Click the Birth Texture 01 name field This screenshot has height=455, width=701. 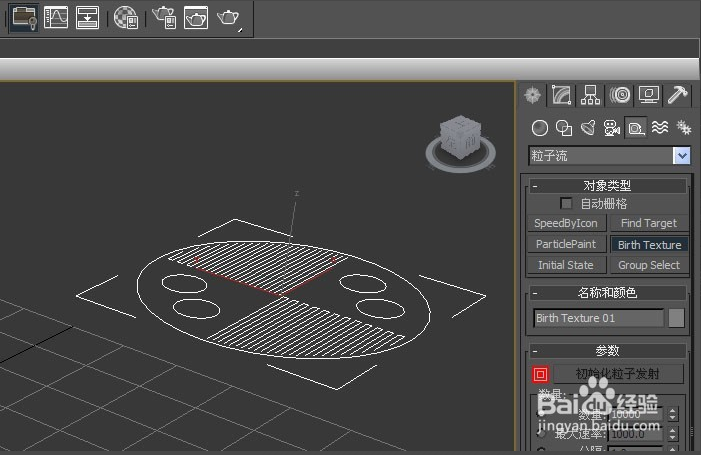click(599, 318)
